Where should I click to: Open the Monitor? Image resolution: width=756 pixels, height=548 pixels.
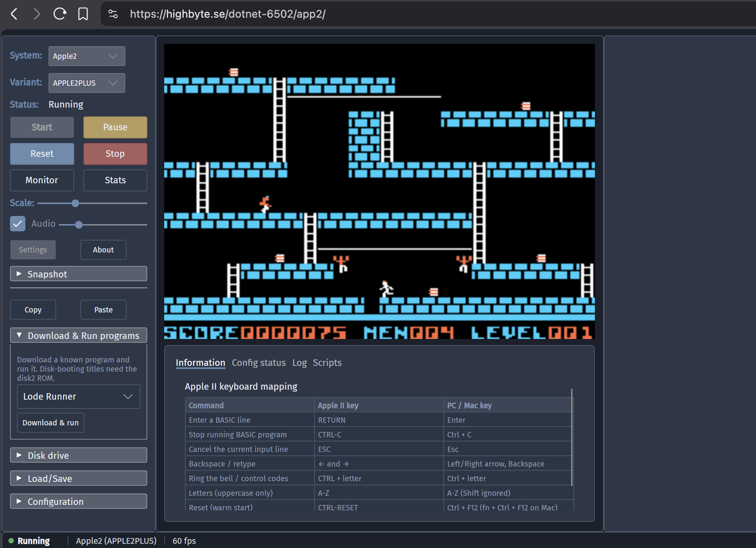pyautogui.click(x=42, y=180)
